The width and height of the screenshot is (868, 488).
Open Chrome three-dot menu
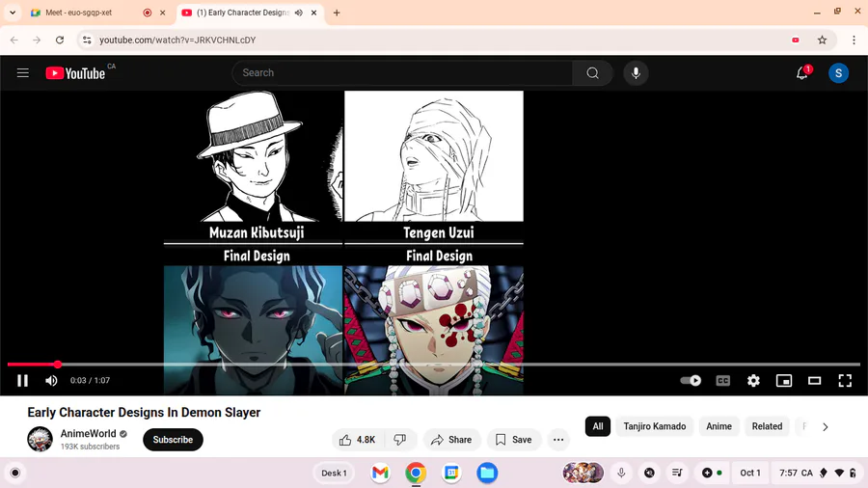point(854,40)
